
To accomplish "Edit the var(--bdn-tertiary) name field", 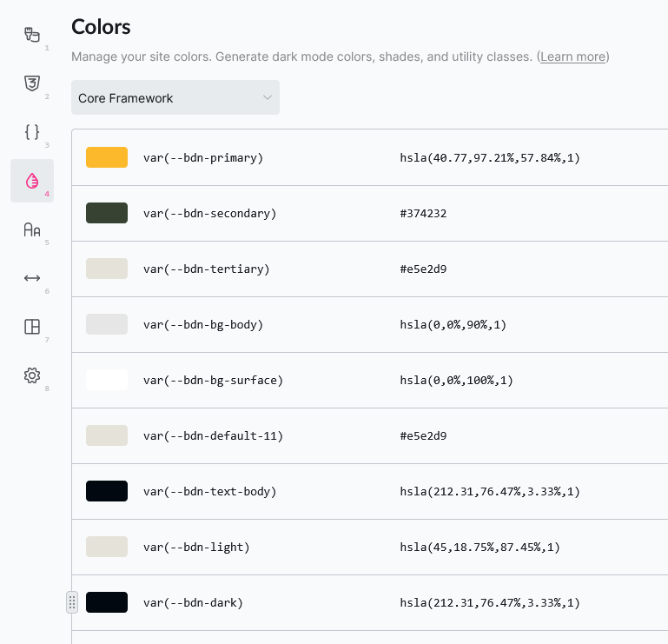I will 207,269.
